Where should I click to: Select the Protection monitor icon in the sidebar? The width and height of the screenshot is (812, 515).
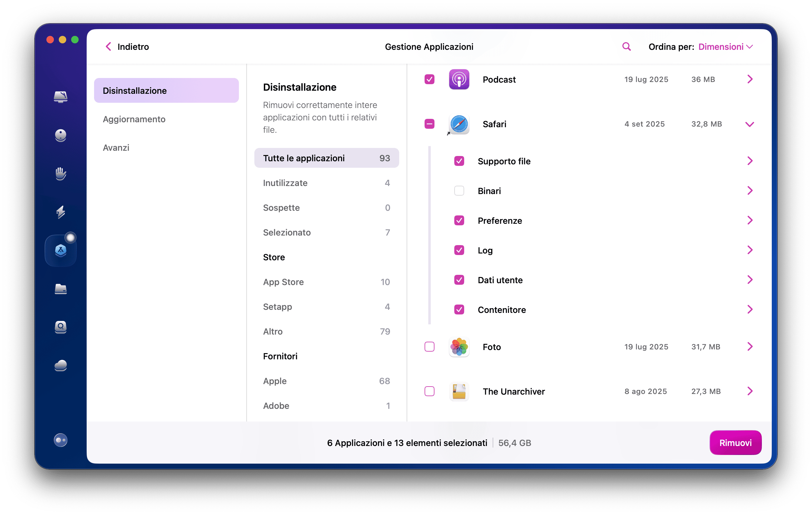pos(61,136)
